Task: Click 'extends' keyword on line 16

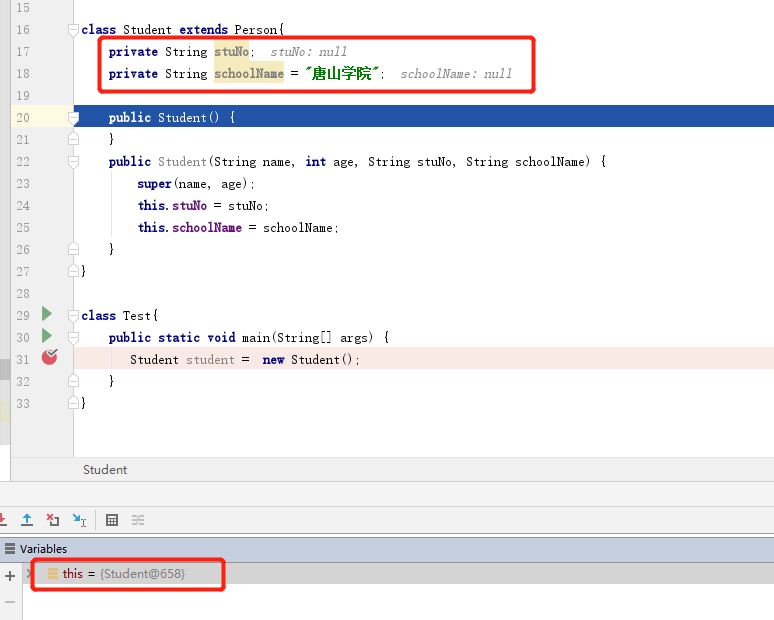Action: (203, 30)
